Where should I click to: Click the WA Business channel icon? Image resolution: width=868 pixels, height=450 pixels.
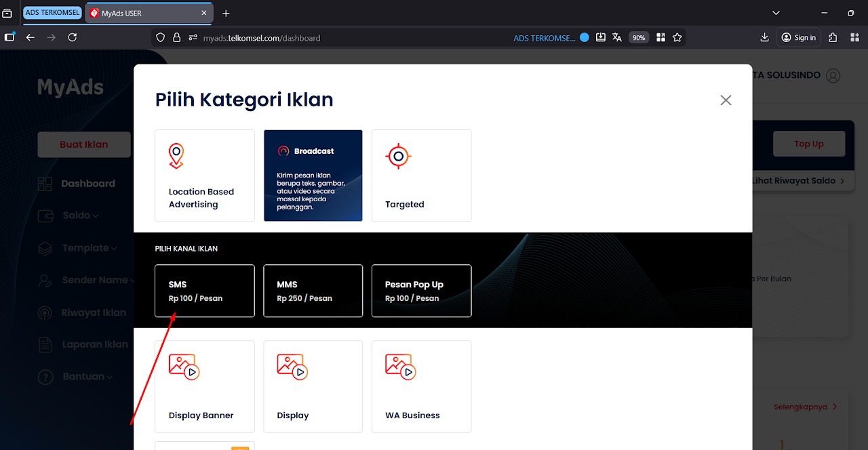pos(399,366)
